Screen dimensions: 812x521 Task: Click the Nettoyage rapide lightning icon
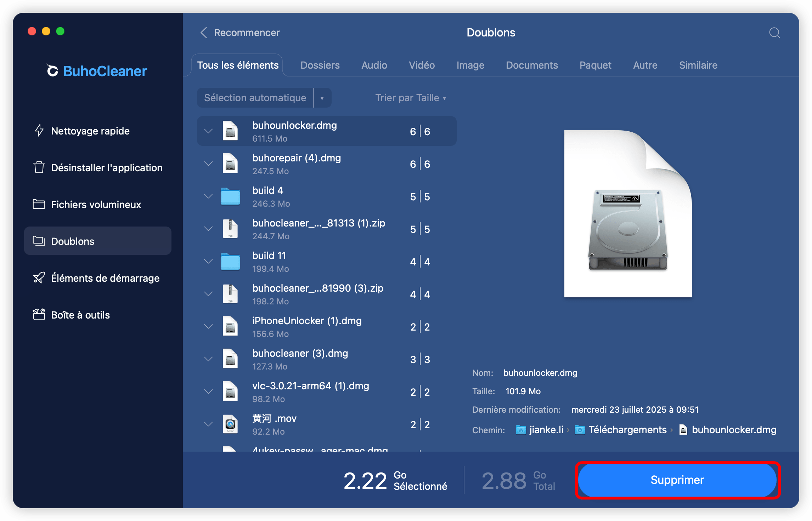coord(39,131)
